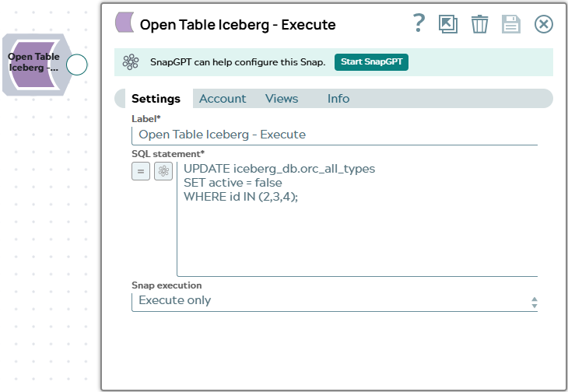The width and height of the screenshot is (568, 392).
Task: Click the 'UPDATE iceberg_db.orc_all_types' SQL line
Action: 279,169
